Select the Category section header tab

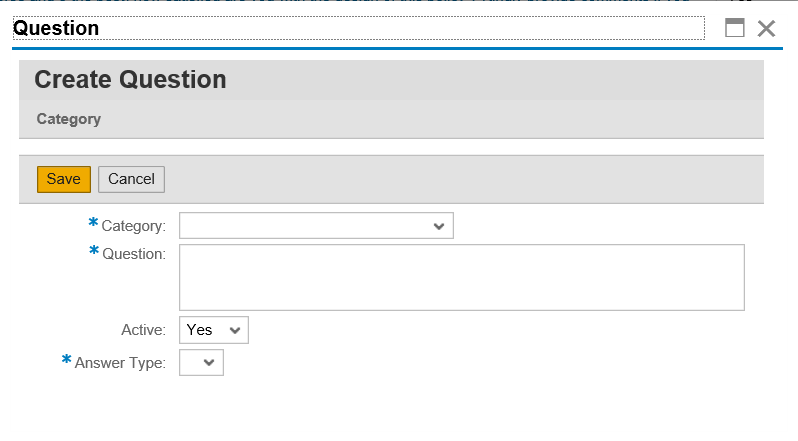[69, 119]
